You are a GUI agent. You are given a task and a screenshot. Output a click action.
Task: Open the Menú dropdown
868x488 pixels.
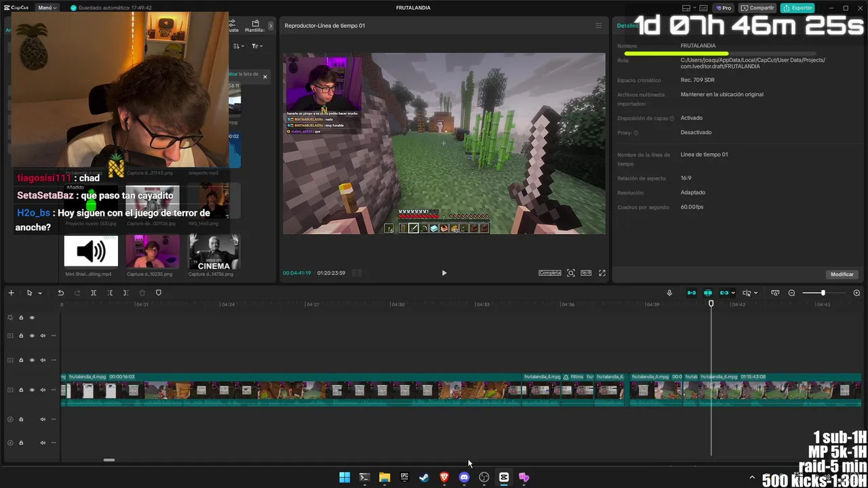coord(47,8)
